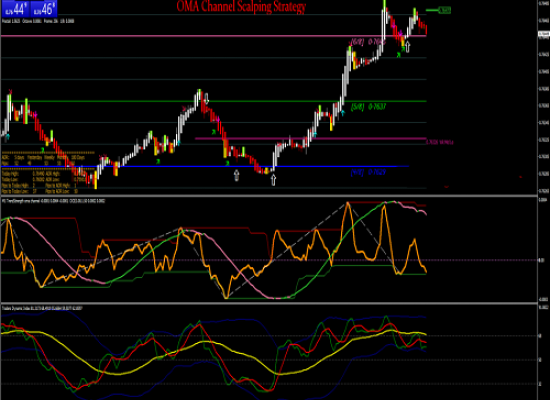Viewport: 550px width, 400px height.
Task: Click the text row beneath the blue price boxes
Action: coord(38,21)
